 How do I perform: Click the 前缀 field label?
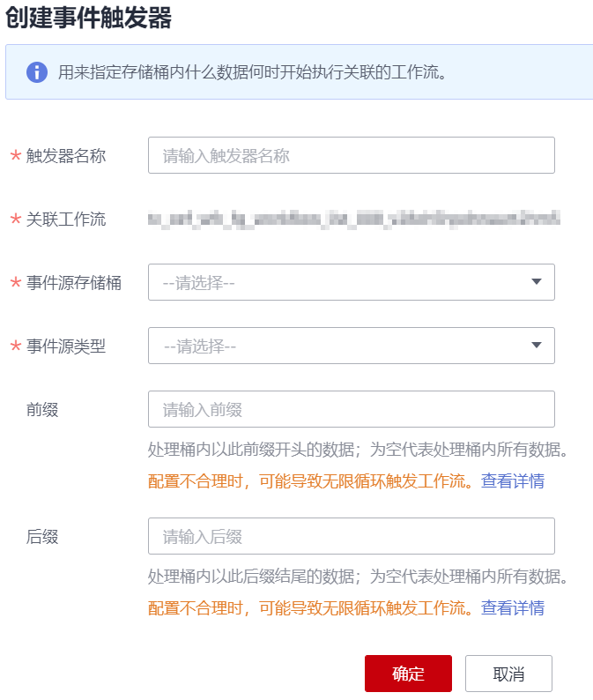[42, 409]
